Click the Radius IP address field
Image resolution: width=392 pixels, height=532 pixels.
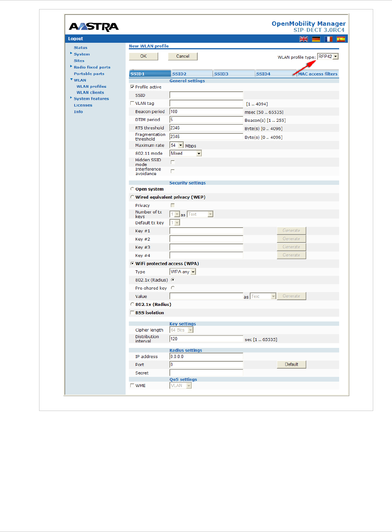click(206, 357)
